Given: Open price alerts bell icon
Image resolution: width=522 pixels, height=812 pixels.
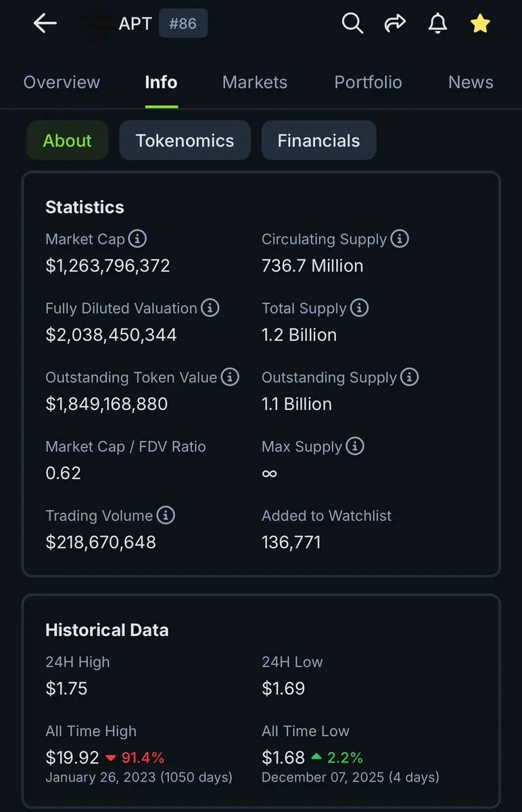Looking at the screenshot, I should [x=437, y=24].
